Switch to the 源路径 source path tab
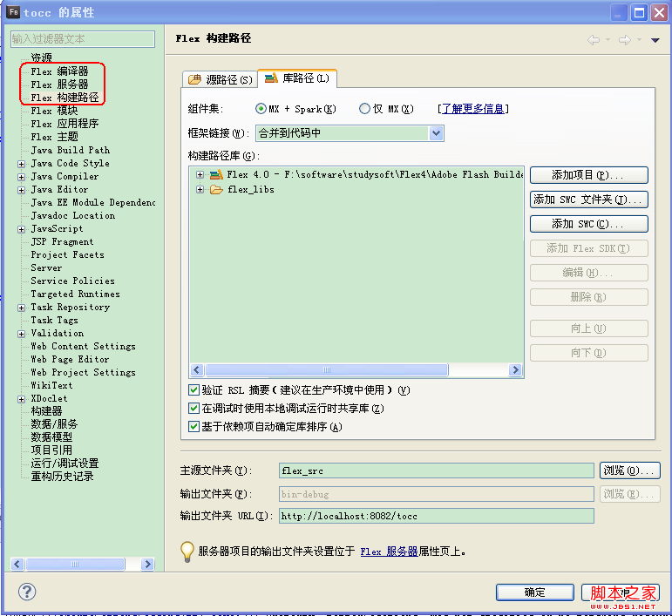This screenshot has height=616, width=672. point(221,79)
